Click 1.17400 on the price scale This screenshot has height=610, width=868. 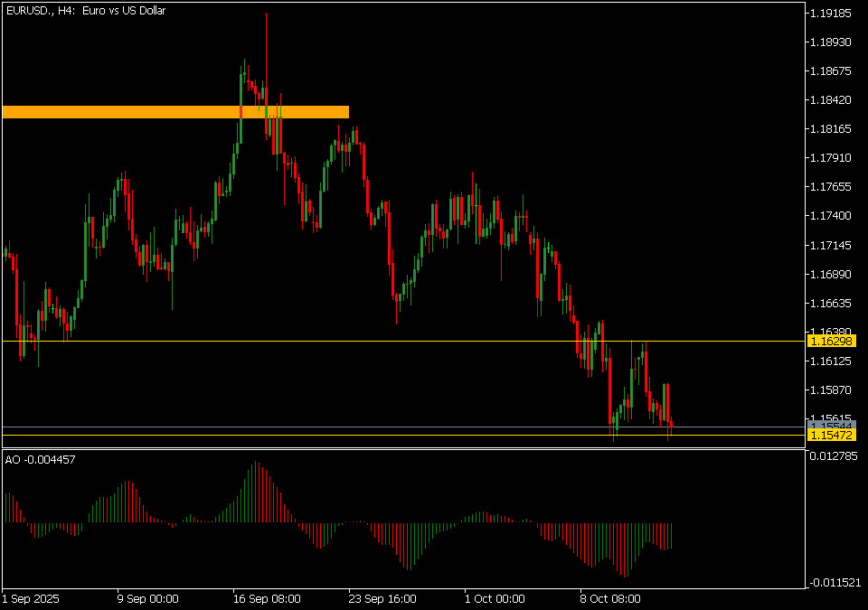(x=831, y=216)
